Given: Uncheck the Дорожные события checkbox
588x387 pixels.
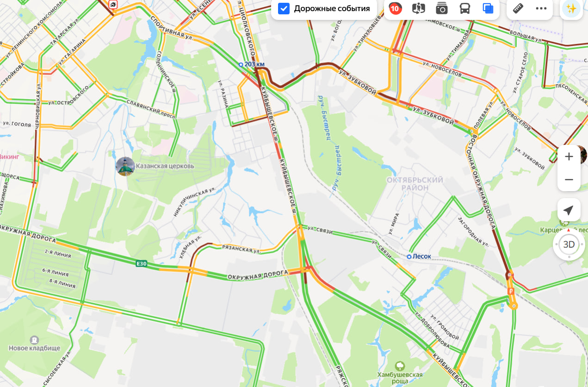Looking at the screenshot, I should click(x=284, y=8).
